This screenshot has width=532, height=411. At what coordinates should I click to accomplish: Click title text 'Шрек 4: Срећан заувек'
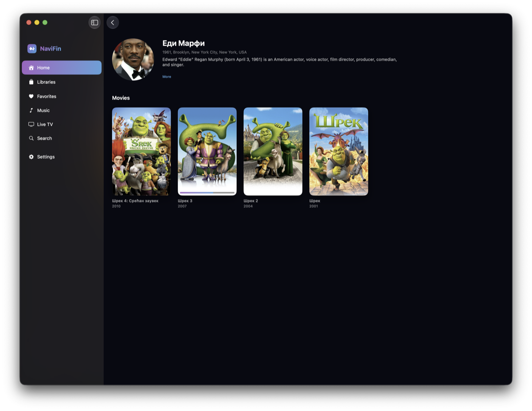135,201
